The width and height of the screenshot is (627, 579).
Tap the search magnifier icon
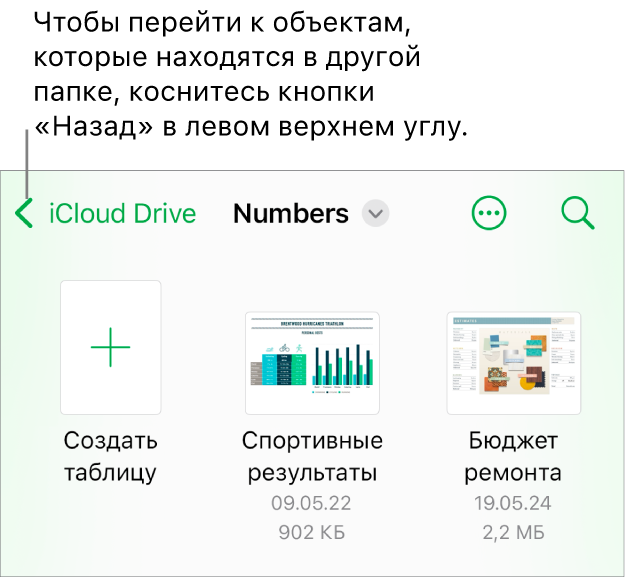click(578, 214)
